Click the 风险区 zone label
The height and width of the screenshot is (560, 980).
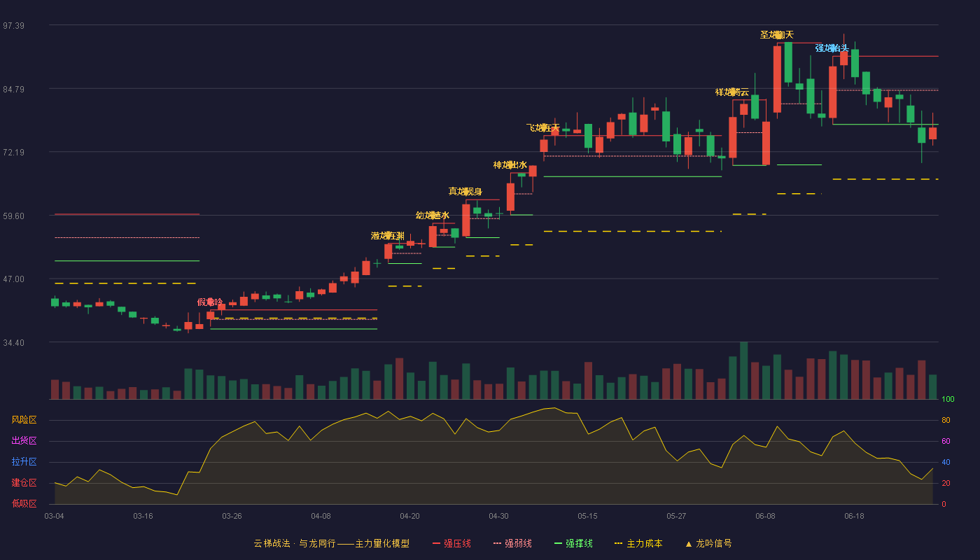(24, 420)
